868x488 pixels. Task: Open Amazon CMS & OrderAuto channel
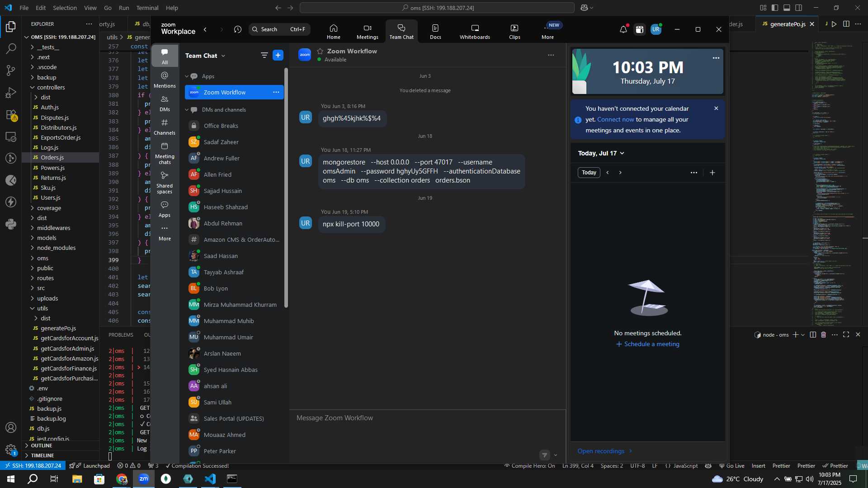(x=234, y=239)
